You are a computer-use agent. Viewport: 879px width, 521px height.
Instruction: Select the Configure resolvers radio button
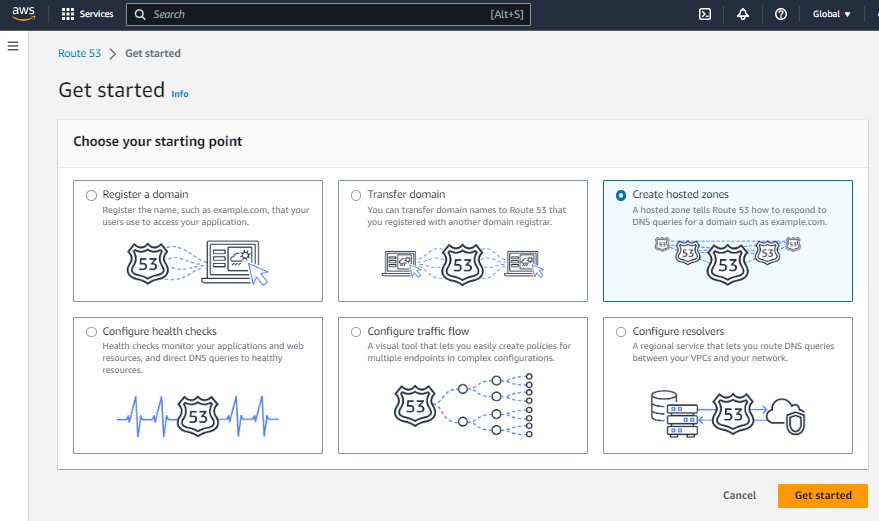[621, 332]
